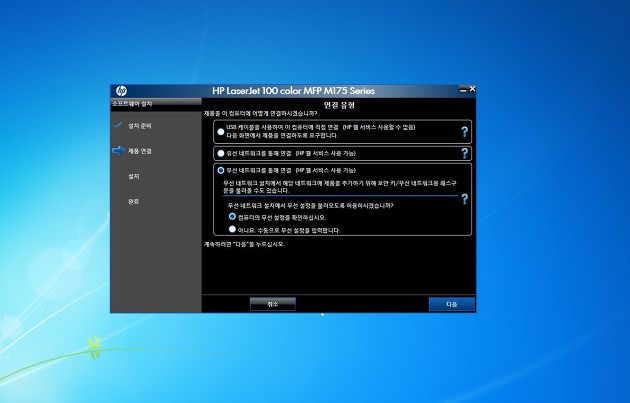Choose 컴퓨터의 무선 설정 확인 radio option

(232, 217)
